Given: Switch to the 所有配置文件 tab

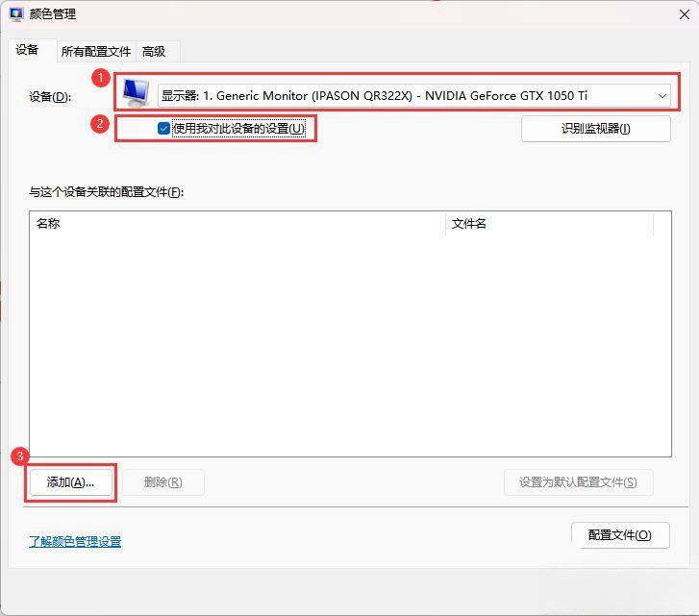Looking at the screenshot, I should (x=96, y=52).
